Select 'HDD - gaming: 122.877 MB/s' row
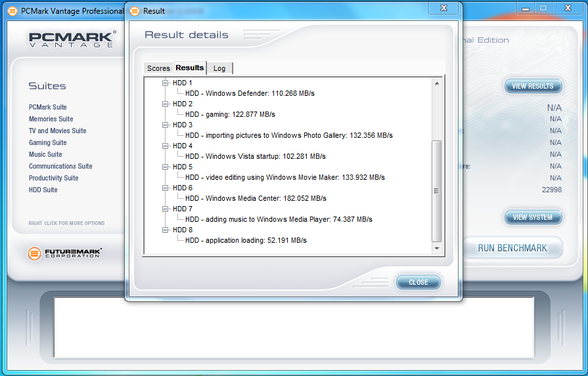This screenshot has width=588, height=376. [x=230, y=114]
